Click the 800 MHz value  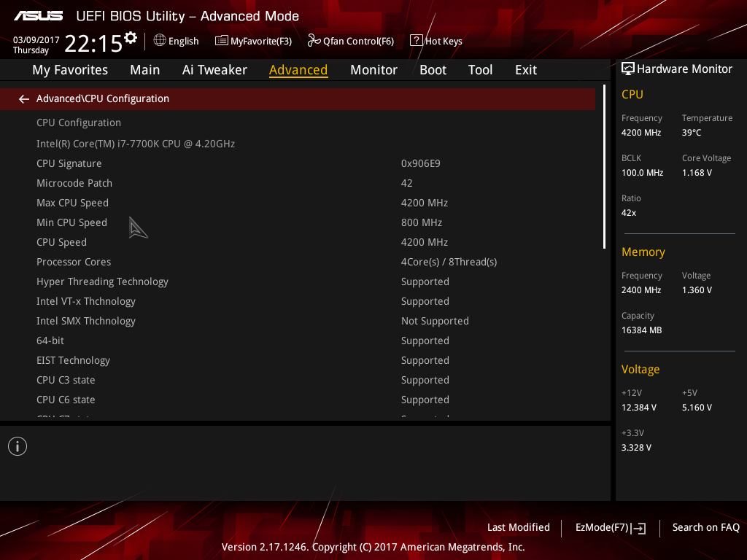click(422, 223)
